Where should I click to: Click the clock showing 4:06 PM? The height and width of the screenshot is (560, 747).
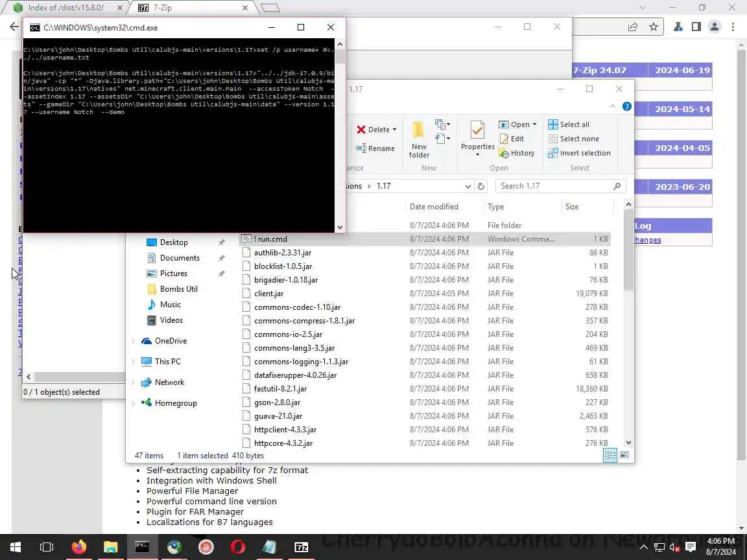[721, 541]
